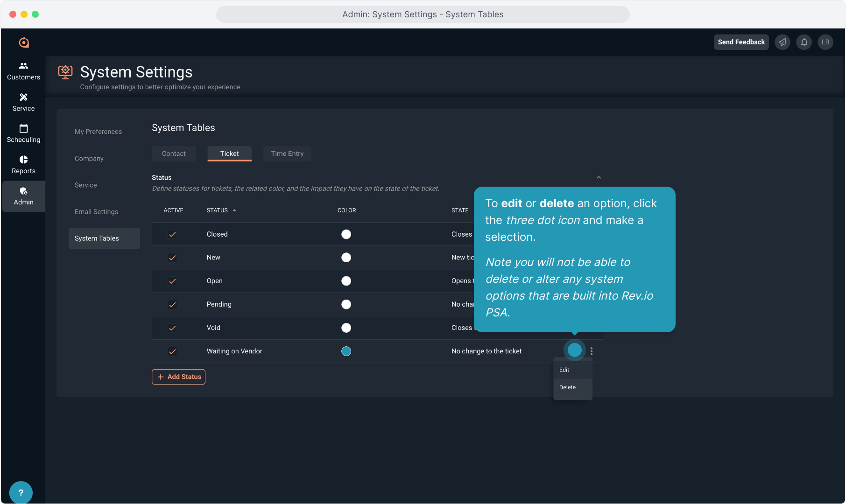Open the LB user avatar menu

click(825, 42)
